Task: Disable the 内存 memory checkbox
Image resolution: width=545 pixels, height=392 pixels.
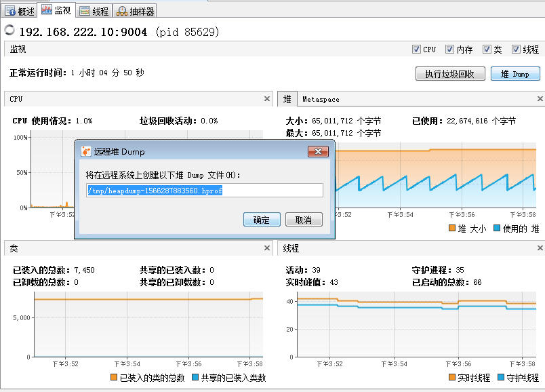Action: 449,49
